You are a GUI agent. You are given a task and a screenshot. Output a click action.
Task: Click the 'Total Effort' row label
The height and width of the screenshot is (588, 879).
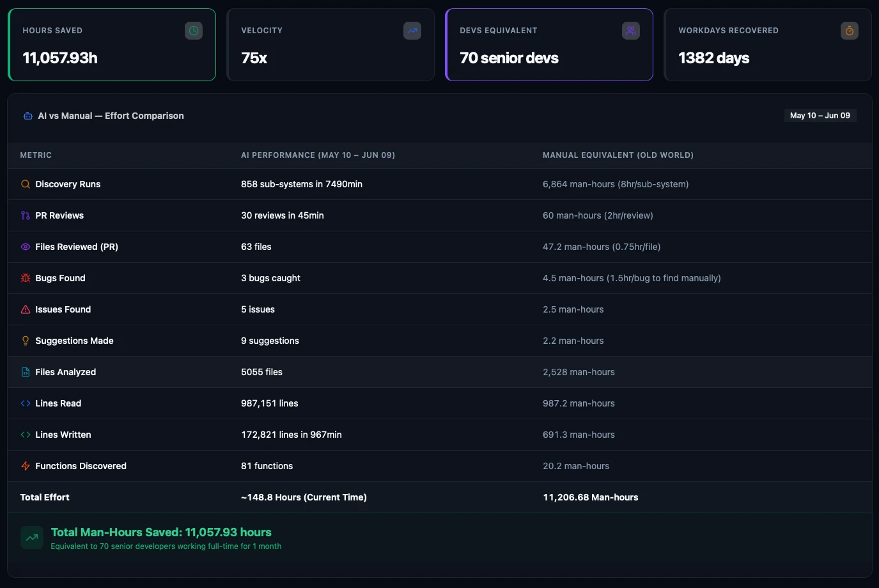coord(45,497)
